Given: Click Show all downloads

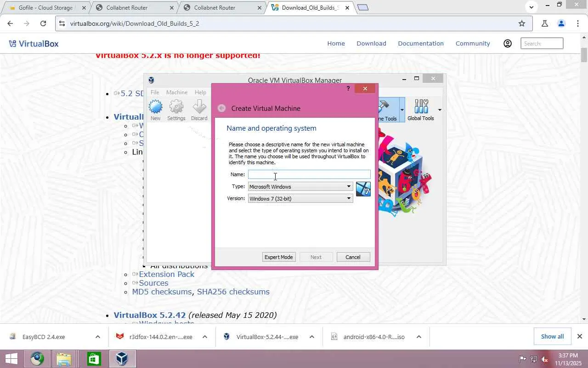Looking at the screenshot, I should pos(552,336).
